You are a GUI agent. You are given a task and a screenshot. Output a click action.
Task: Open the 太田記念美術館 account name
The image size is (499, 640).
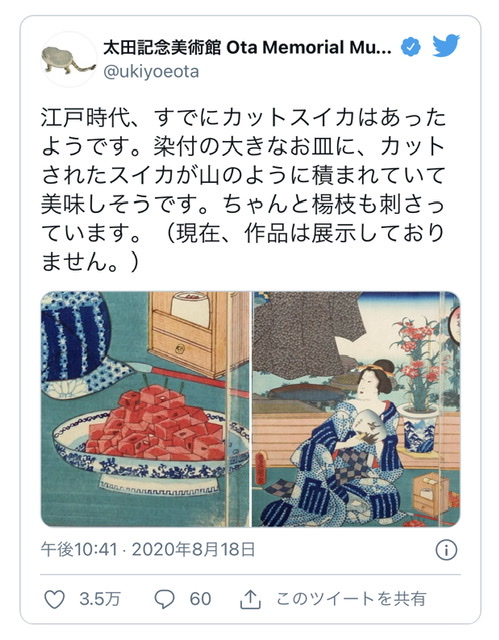tap(162, 47)
